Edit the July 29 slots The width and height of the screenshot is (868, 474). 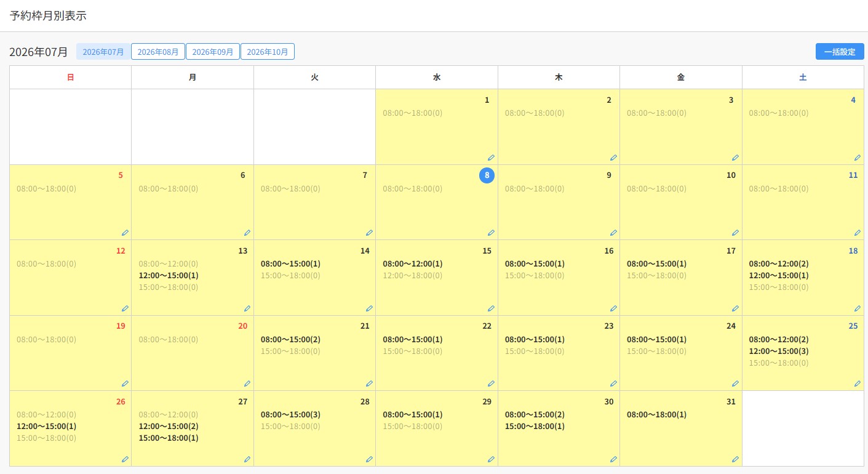(x=491, y=459)
